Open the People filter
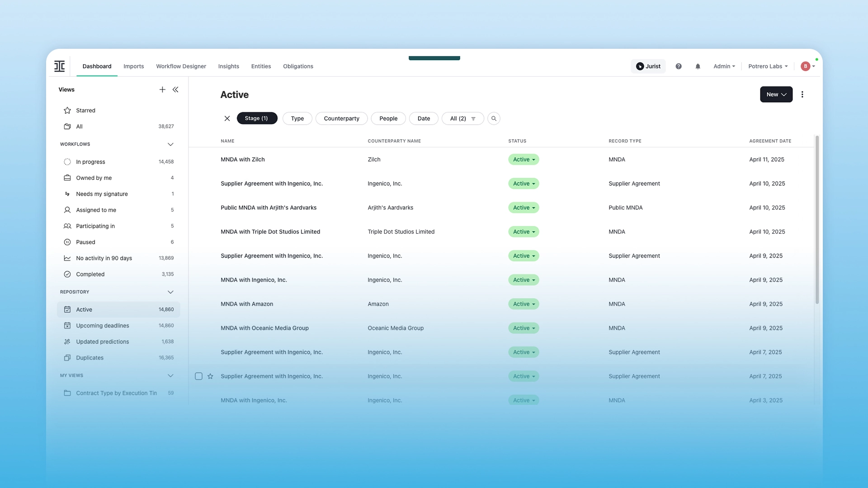 tap(388, 118)
